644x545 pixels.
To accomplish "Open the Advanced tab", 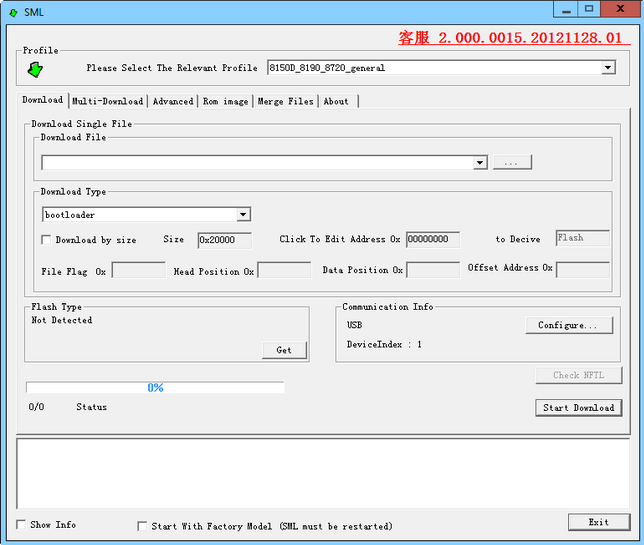I will tap(173, 101).
